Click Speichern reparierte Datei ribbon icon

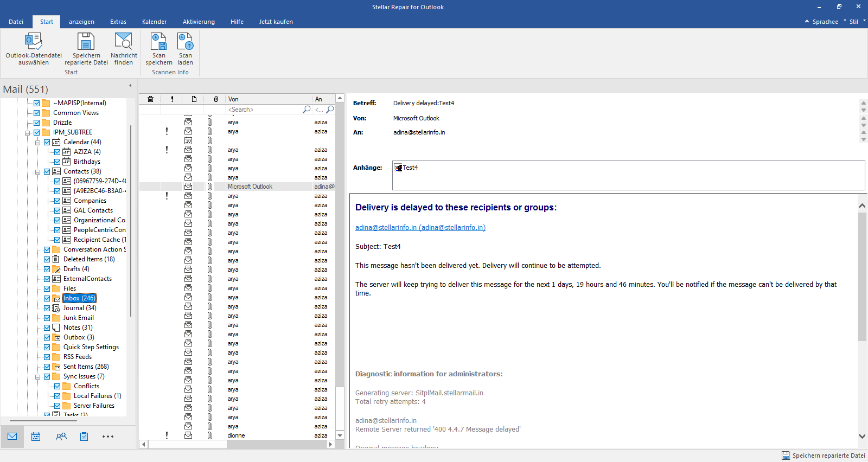tap(86, 42)
